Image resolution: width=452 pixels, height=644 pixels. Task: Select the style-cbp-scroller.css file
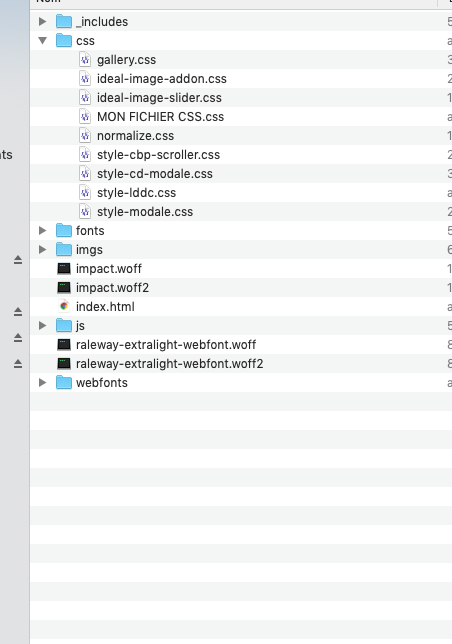241,154
